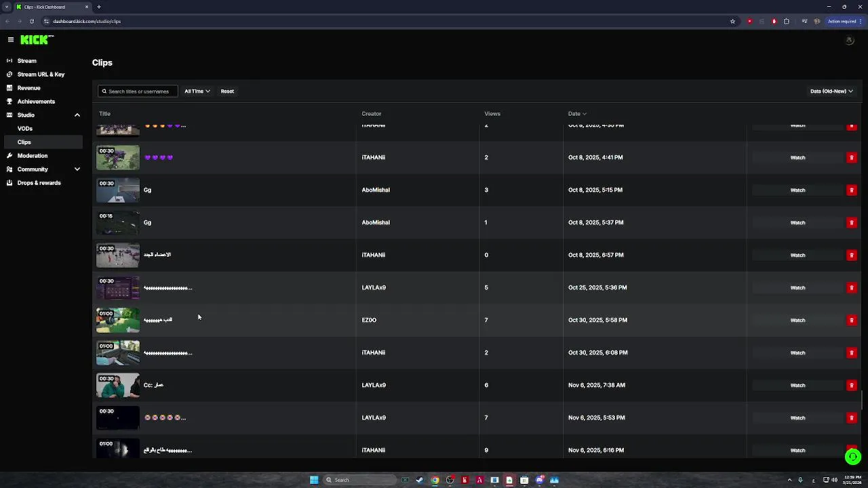Open the Date (Old-New) sort dropdown

pyautogui.click(x=831, y=91)
